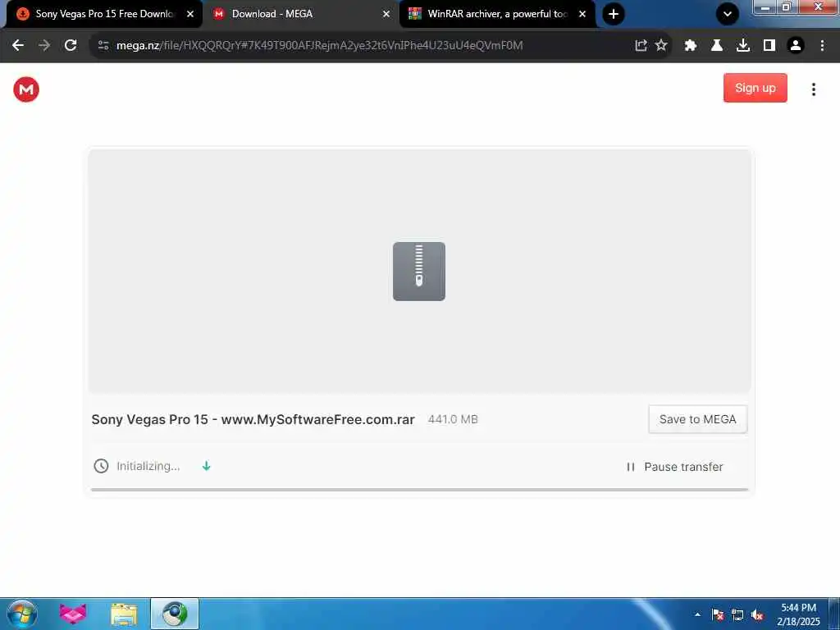Open the tab search dropdown
The width and height of the screenshot is (840, 630).
pos(728,14)
